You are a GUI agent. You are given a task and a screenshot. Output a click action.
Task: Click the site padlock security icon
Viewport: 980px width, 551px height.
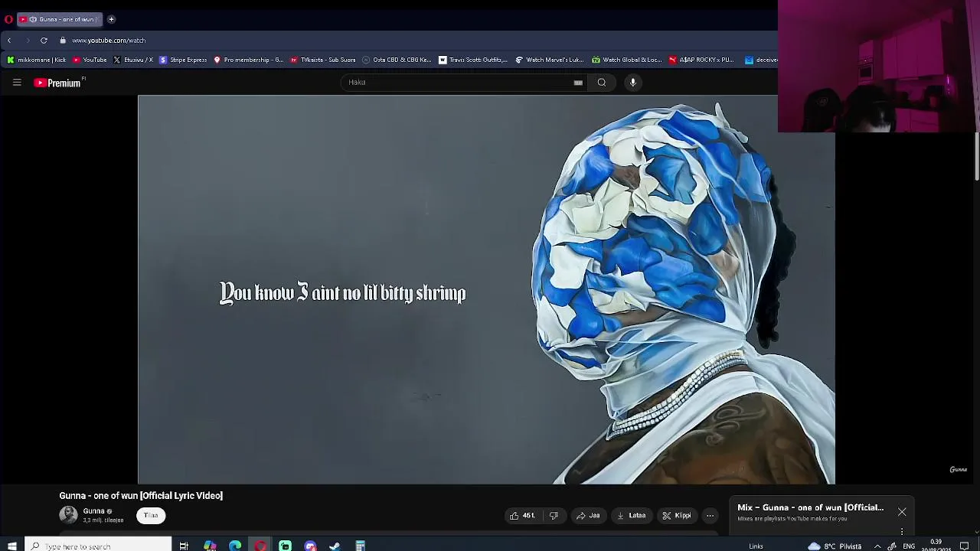[63, 41]
